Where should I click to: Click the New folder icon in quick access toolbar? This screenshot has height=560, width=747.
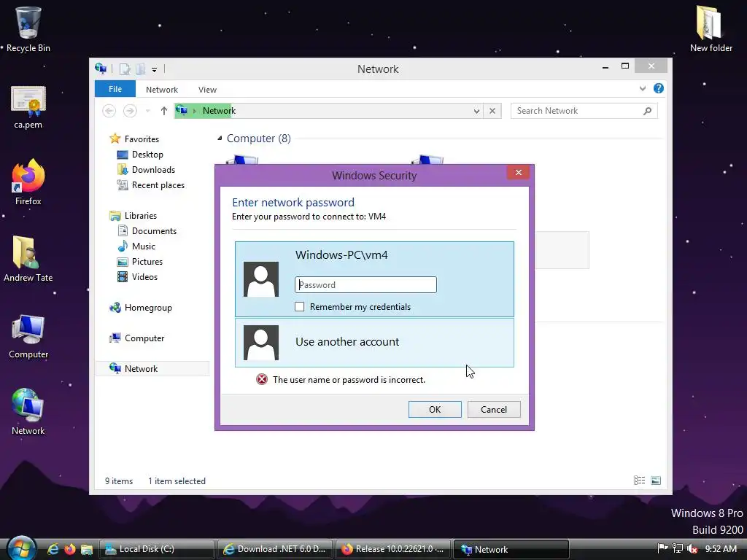(141, 69)
